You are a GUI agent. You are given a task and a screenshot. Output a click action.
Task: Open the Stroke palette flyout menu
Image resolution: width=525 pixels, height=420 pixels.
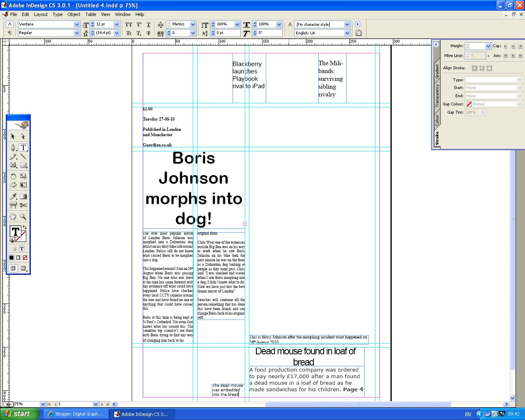point(436,44)
